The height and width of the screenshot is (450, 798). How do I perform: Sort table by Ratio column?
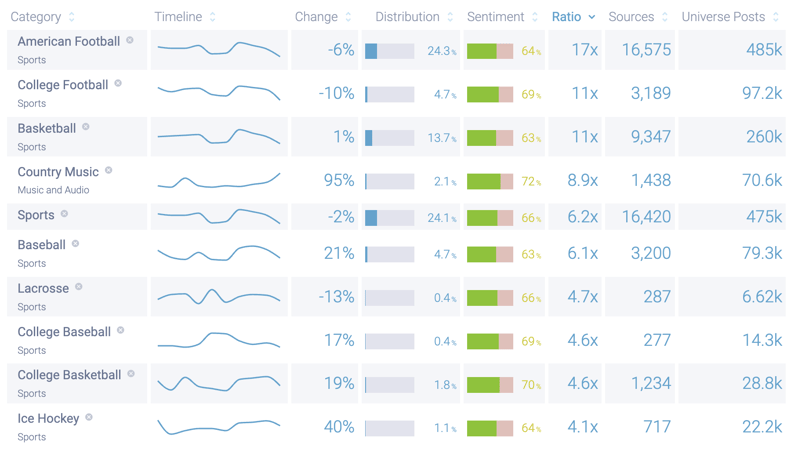tap(573, 17)
